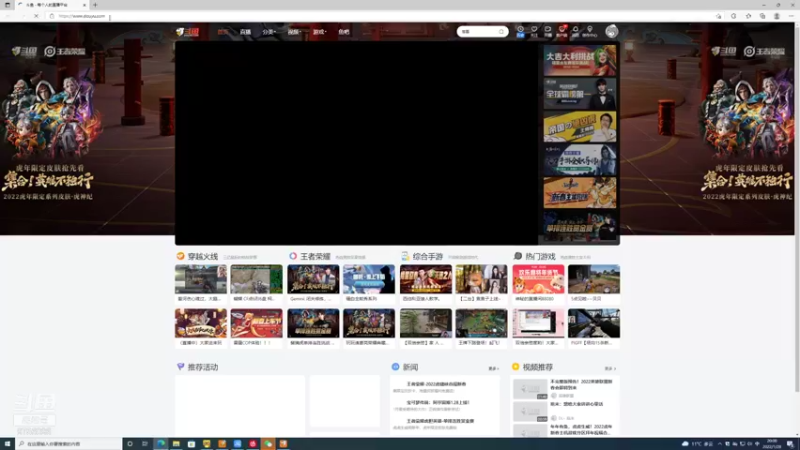Open the 热门游戏 section heading
800x450 pixels.
540,256
